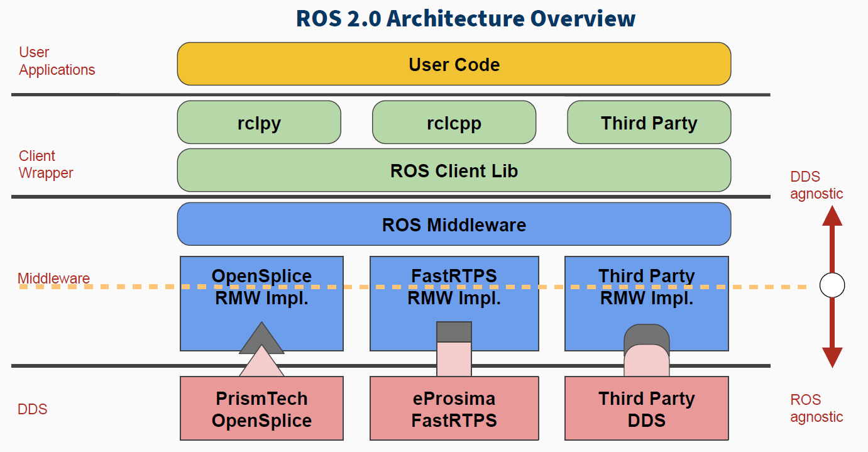Click the rounded connector under Third Party RMW
The height and width of the screenshot is (452, 868).
(x=647, y=350)
